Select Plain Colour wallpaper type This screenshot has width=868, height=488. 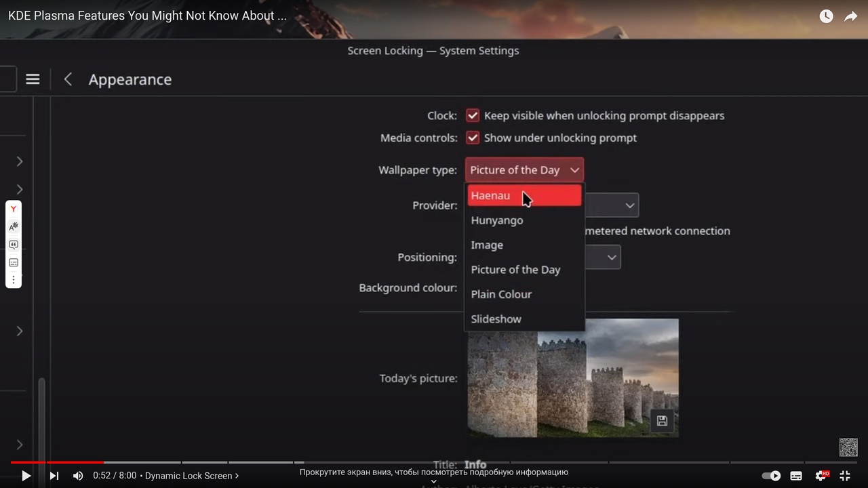point(524,294)
